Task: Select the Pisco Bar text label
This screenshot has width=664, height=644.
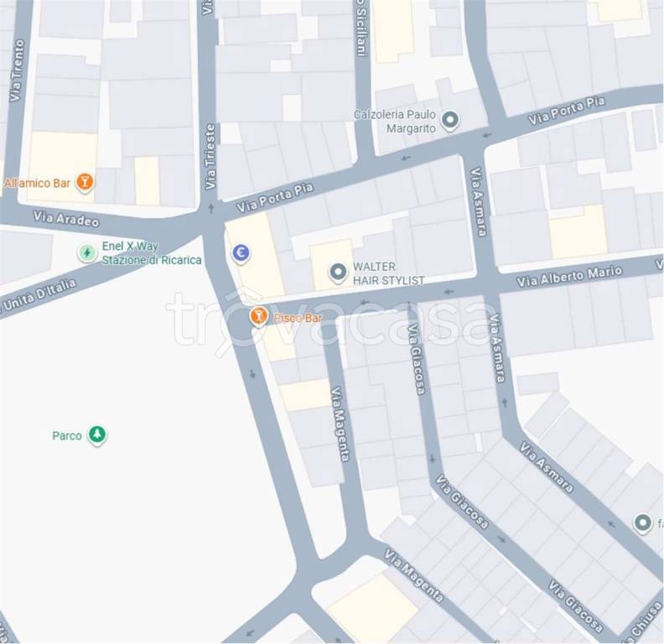Action: (298, 318)
